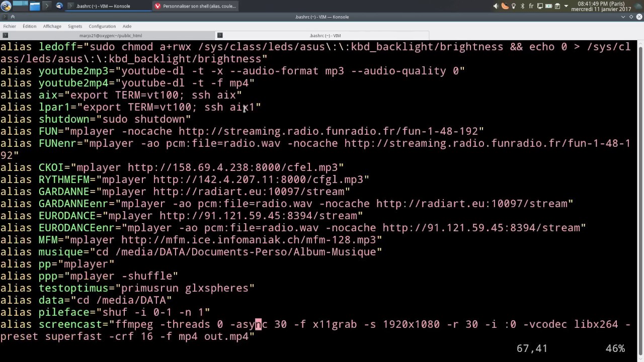Viewport: 644px width, 362px height.
Task: Click on 'alias lpar1' line
Action: 130,107
